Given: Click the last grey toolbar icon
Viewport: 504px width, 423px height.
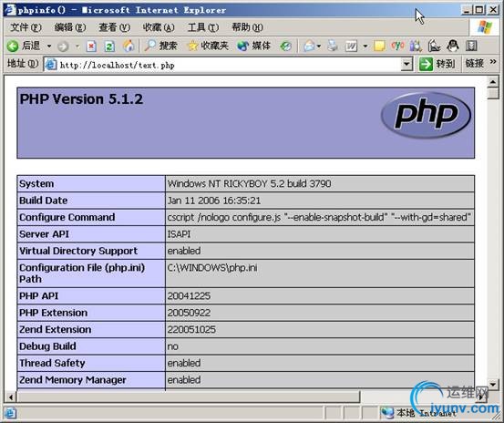Looking at the screenshot, I should pyautogui.click(x=471, y=46).
